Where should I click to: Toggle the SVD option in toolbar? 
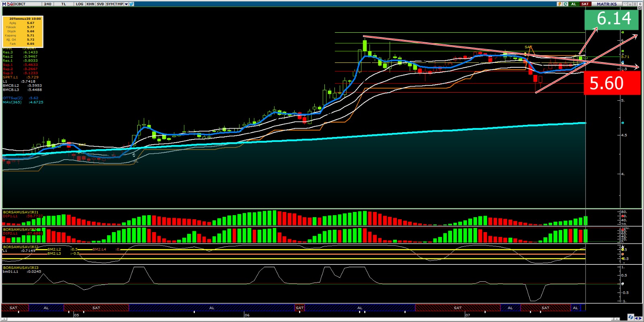[100, 4]
